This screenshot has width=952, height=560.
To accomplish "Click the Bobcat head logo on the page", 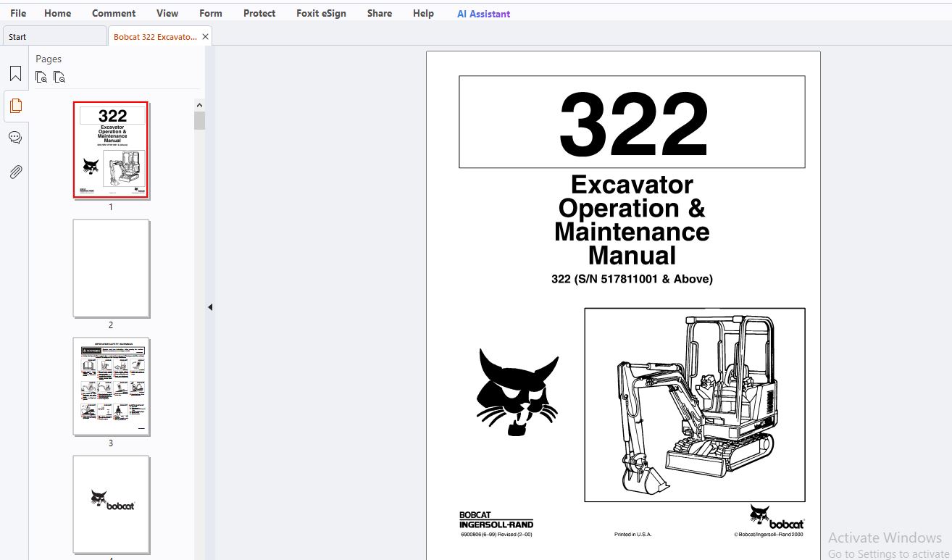I will click(517, 392).
